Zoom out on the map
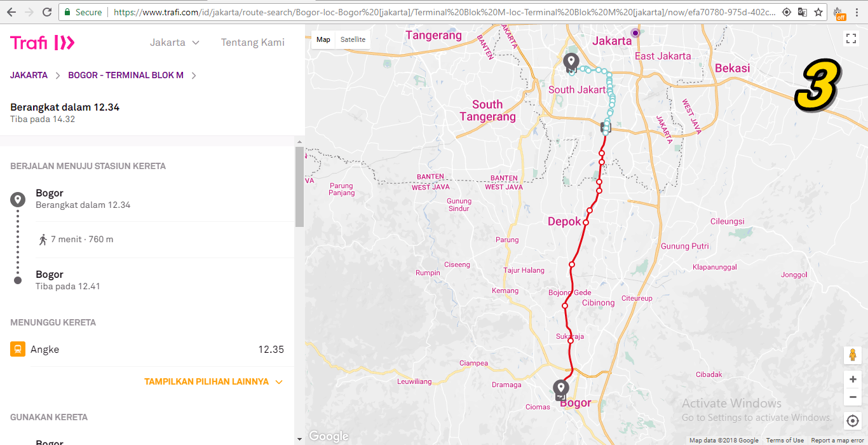This screenshot has height=445, width=868. [852, 397]
